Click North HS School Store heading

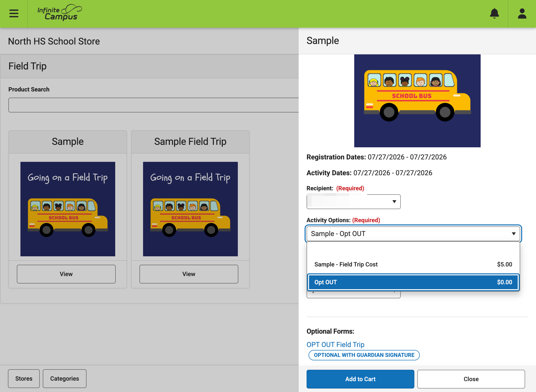click(x=54, y=41)
